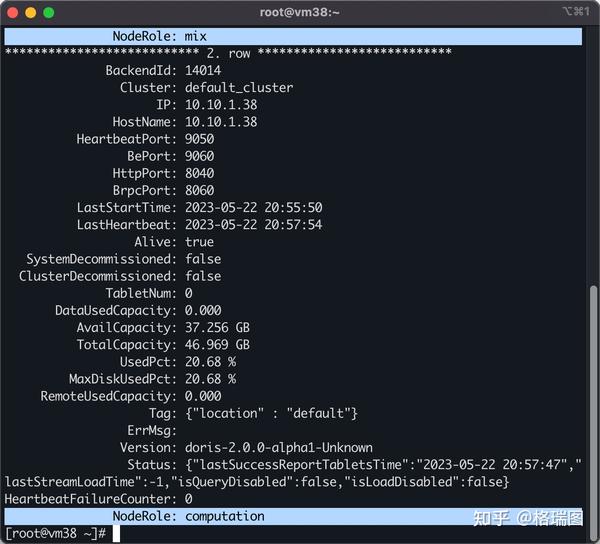Click the Cluster value default_cluster
This screenshot has height=544, width=600.
tap(239, 88)
